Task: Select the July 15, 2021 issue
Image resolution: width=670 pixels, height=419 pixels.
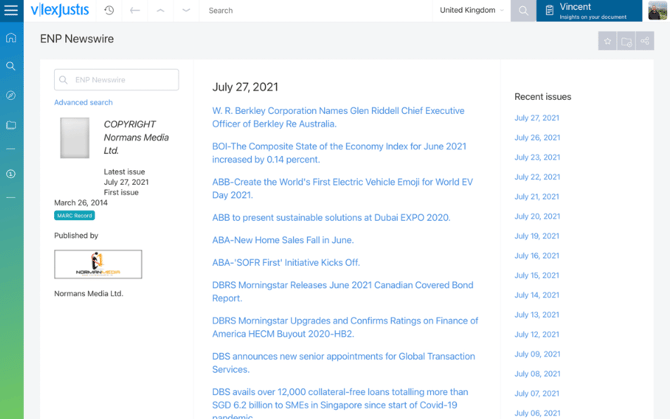Action: tap(537, 275)
